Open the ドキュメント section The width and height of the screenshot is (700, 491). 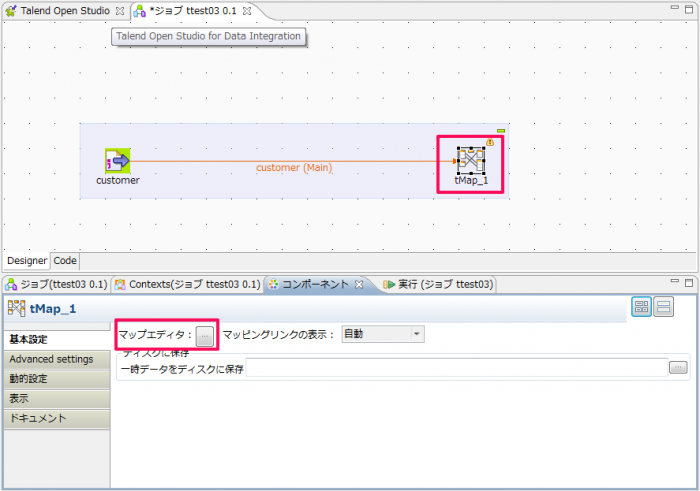pyautogui.click(x=57, y=418)
